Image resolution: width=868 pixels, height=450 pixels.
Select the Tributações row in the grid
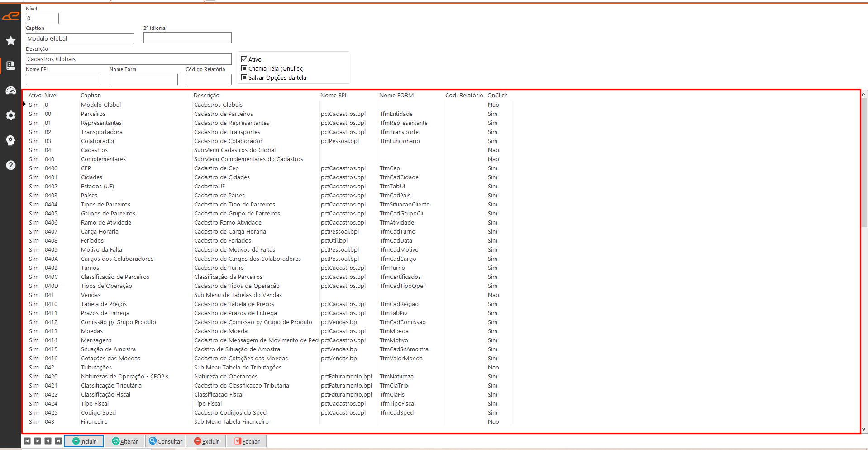96,368
